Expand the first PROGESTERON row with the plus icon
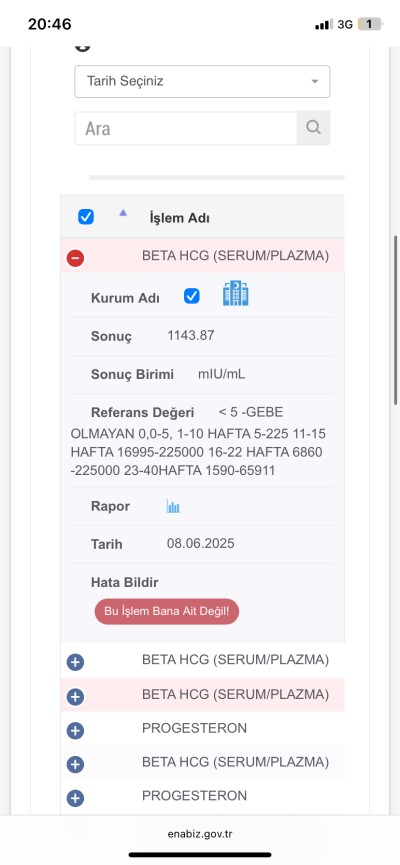Screen dimensions: 400x865 coord(76,731)
